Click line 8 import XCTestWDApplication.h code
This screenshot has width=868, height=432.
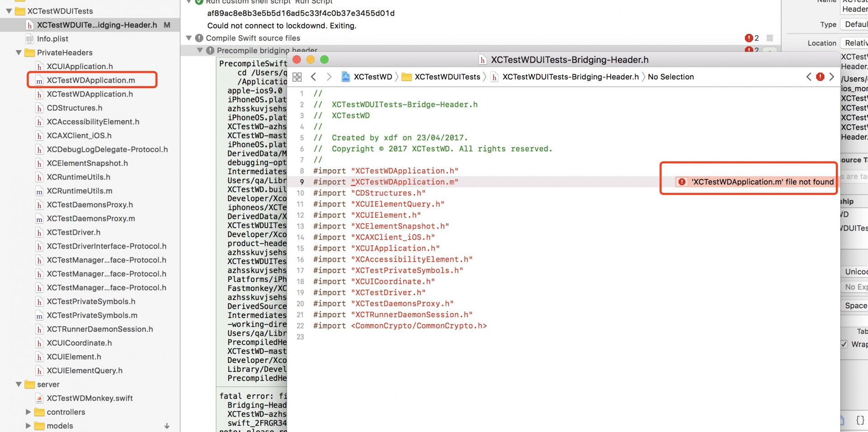click(386, 171)
